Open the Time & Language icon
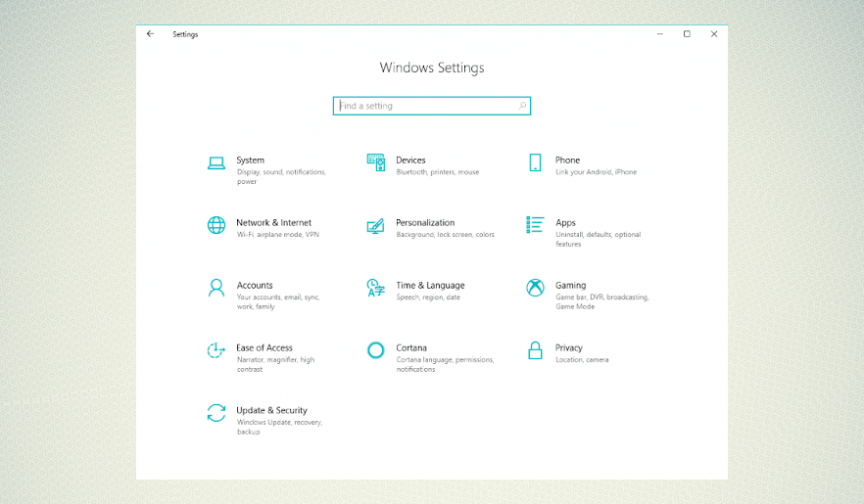The width and height of the screenshot is (864, 504). 375,288
